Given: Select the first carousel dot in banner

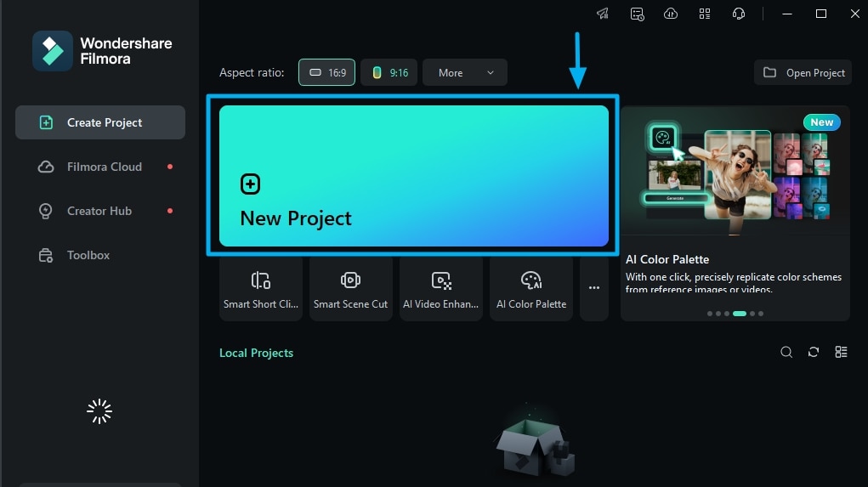Looking at the screenshot, I should click(710, 314).
